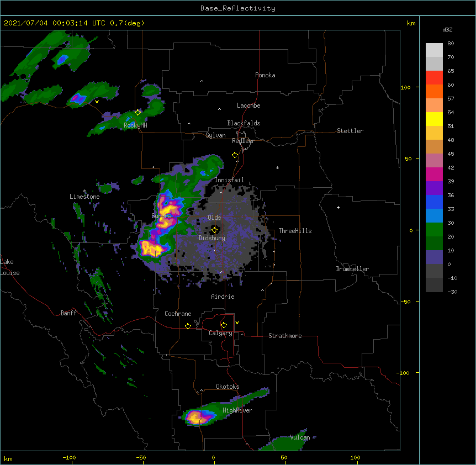Click the bright green 20-30 dBZ legend band
476x465 pixels.
(434, 230)
